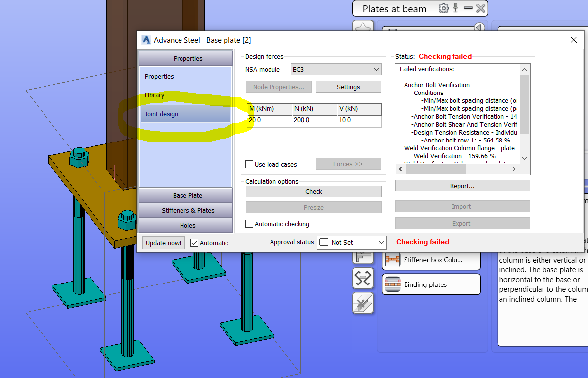This screenshot has width=588, height=378.
Task: Expand the Properties section header
Action: (x=185, y=58)
